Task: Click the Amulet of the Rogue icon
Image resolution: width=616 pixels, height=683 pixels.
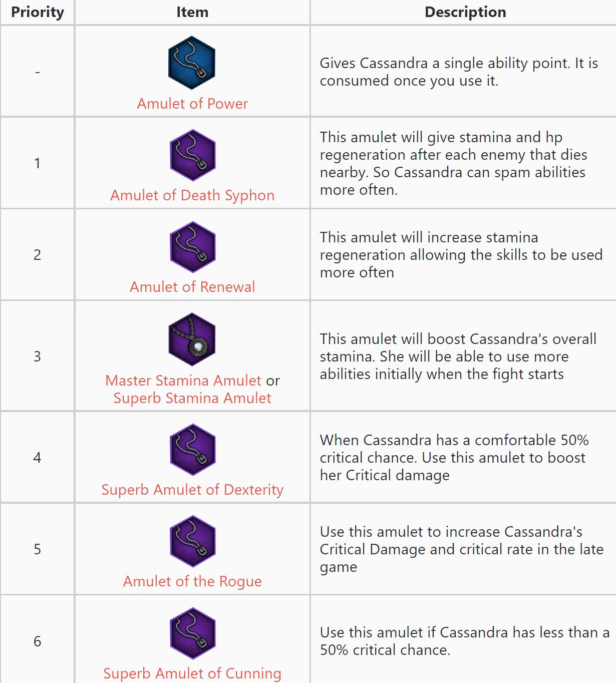Action: [x=192, y=541]
